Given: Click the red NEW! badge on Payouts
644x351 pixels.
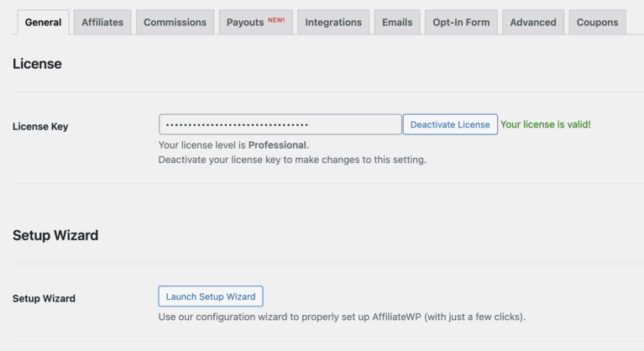Looking at the screenshot, I should (276, 20).
